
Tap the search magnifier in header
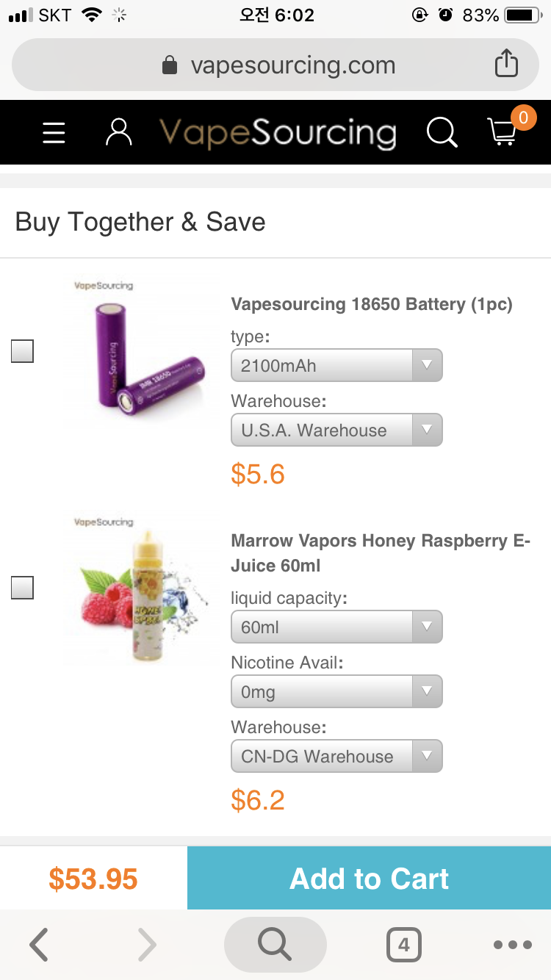coord(442,133)
